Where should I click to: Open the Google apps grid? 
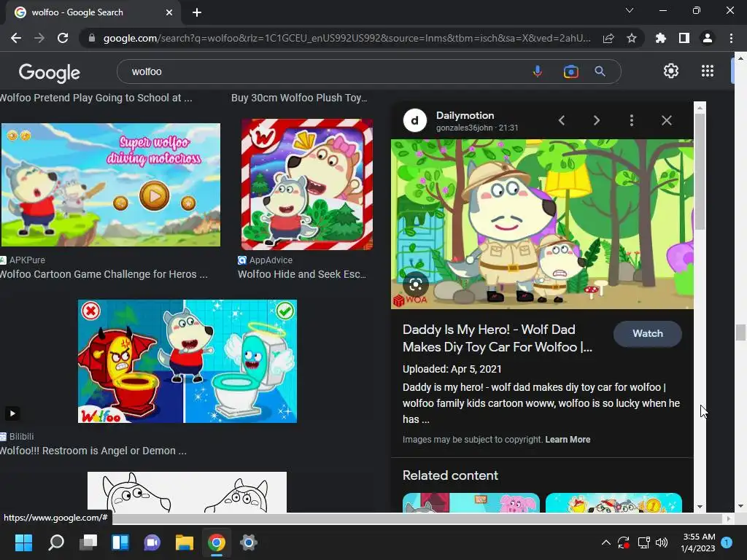tap(708, 71)
